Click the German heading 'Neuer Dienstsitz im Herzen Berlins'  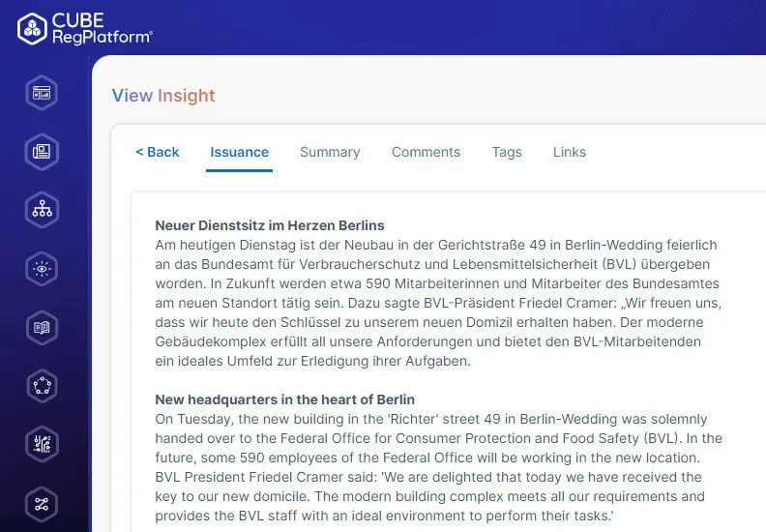click(270, 226)
